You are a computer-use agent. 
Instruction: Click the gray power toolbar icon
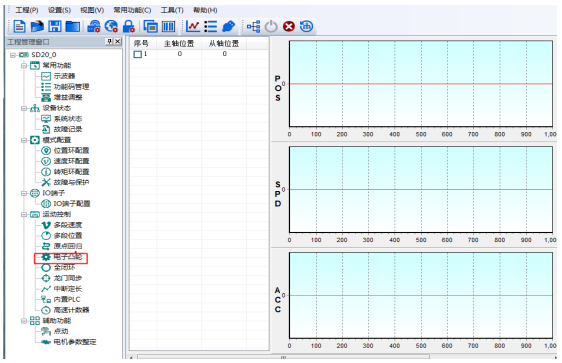pyautogui.click(x=271, y=26)
